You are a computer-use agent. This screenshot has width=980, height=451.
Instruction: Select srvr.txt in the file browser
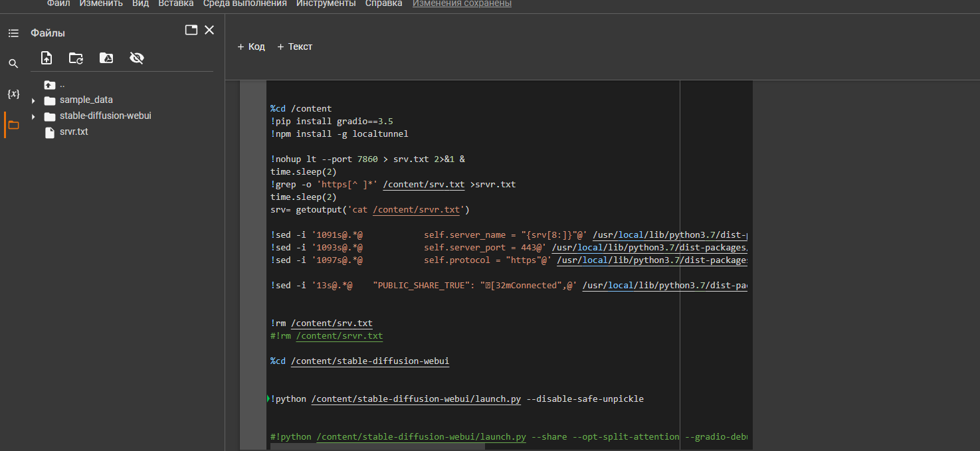point(73,132)
